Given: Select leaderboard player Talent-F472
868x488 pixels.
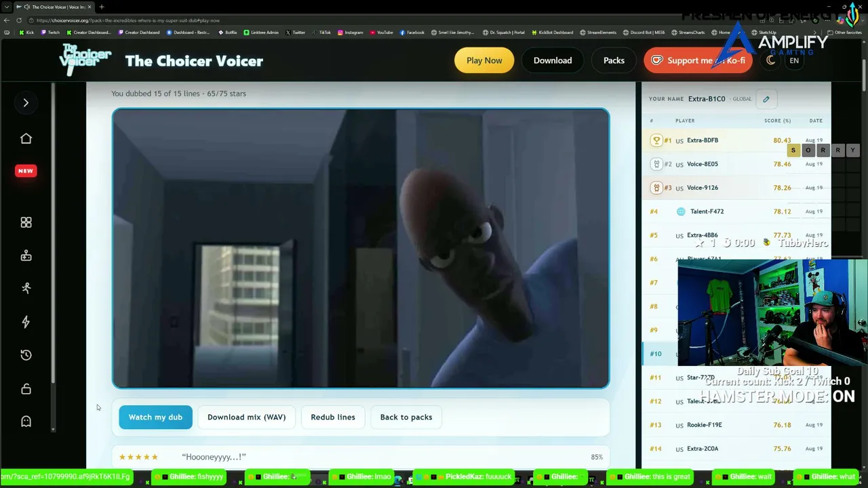Looking at the screenshot, I should tap(707, 211).
